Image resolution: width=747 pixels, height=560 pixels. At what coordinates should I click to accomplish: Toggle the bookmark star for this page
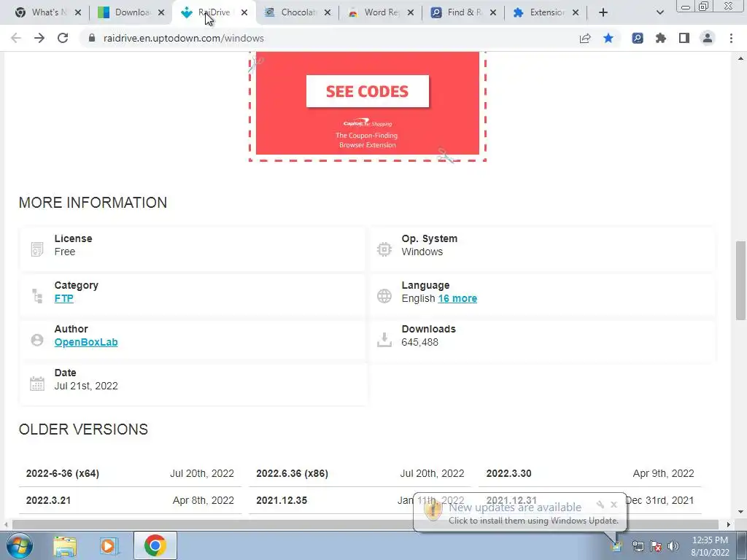point(608,38)
